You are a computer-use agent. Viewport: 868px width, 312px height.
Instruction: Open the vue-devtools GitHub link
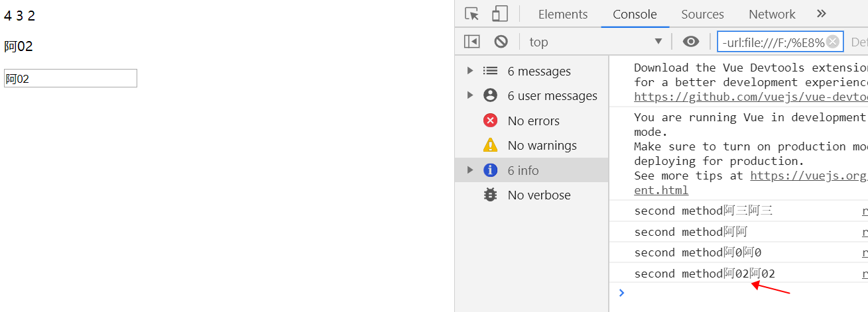tap(751, 97)
